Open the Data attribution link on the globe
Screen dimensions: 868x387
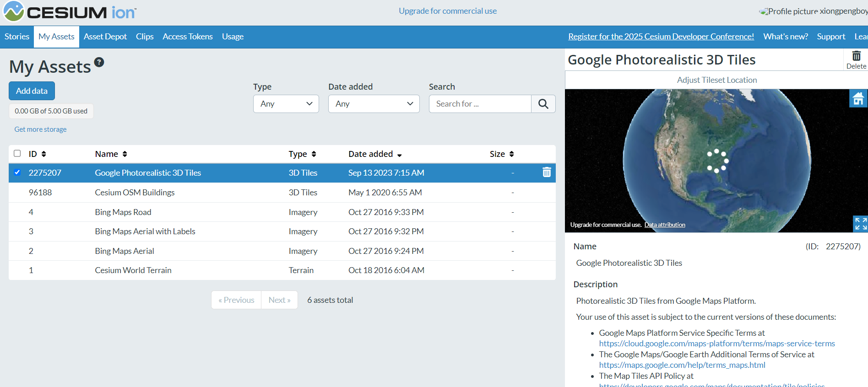click(665, 225)
